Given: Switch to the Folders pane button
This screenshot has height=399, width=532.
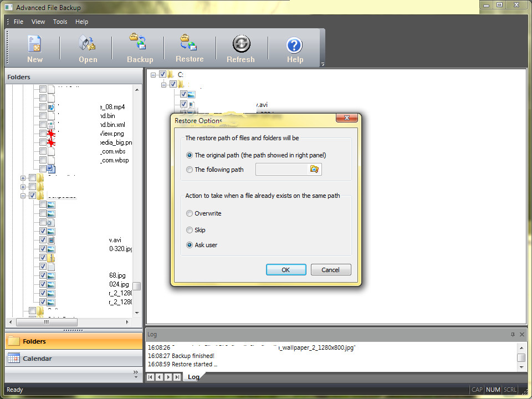Looking at the screenshot, I should click(74, 341).
